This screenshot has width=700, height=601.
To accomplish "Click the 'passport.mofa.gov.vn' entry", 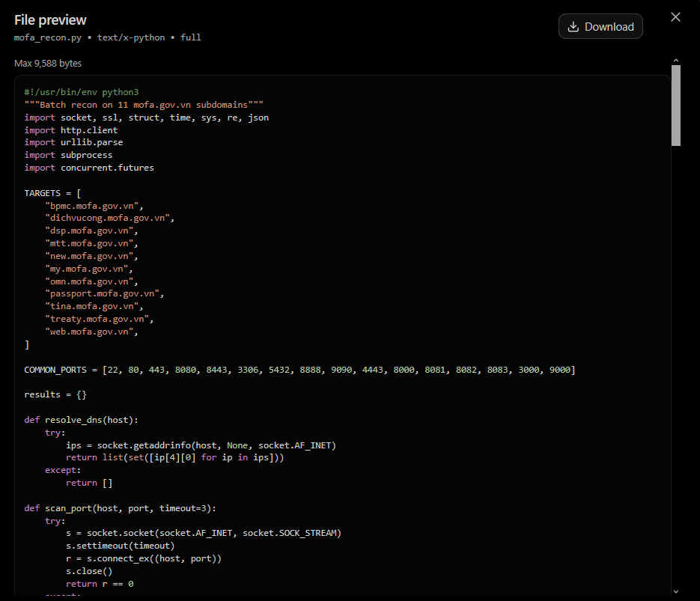I will [105, 293].
